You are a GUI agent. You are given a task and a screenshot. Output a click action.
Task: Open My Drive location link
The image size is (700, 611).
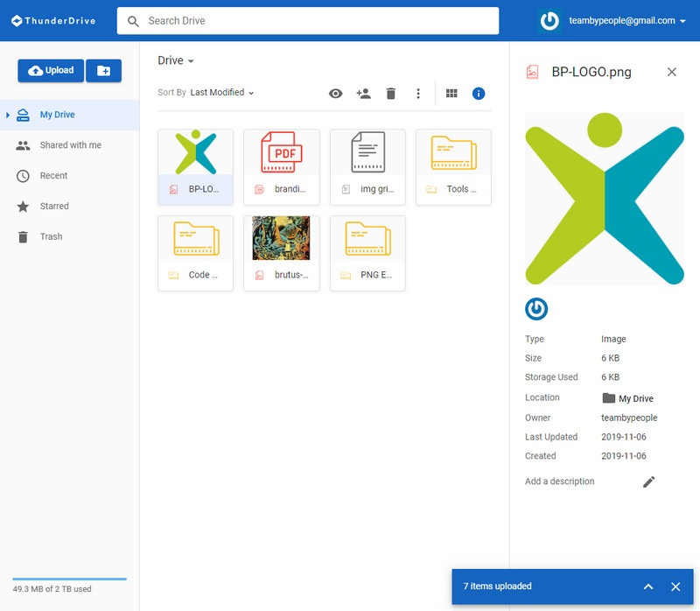click(x=634, y=399)
